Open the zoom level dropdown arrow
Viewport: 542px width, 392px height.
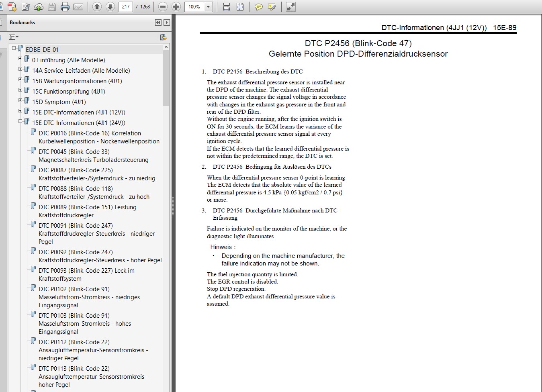[x=209, y=7]
